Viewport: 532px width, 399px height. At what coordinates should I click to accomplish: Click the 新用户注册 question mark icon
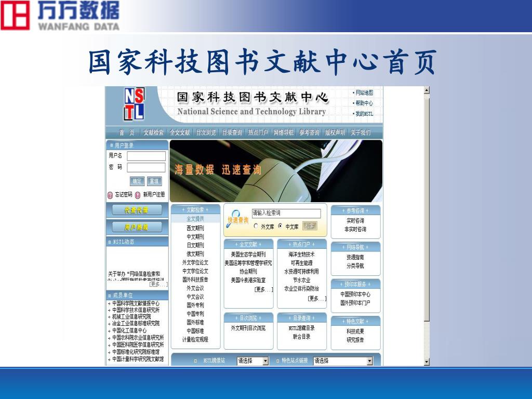pyautogui.click(x=137, y=195)
